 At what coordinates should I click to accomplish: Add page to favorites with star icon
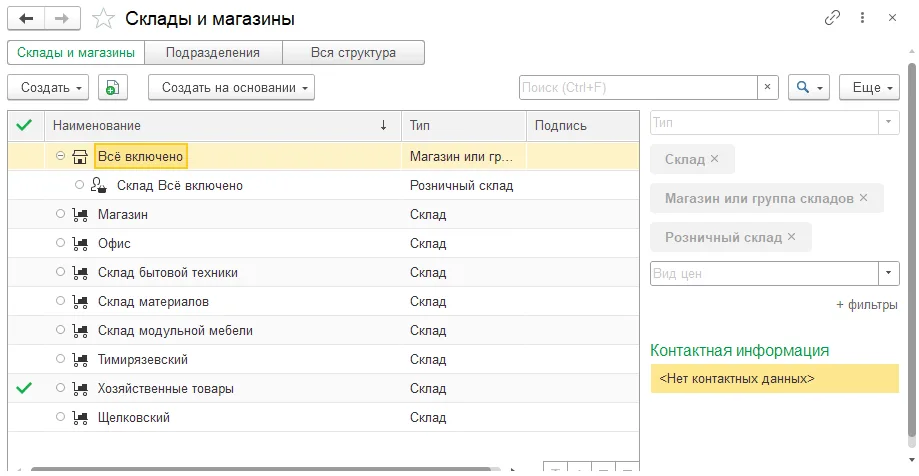103,19
